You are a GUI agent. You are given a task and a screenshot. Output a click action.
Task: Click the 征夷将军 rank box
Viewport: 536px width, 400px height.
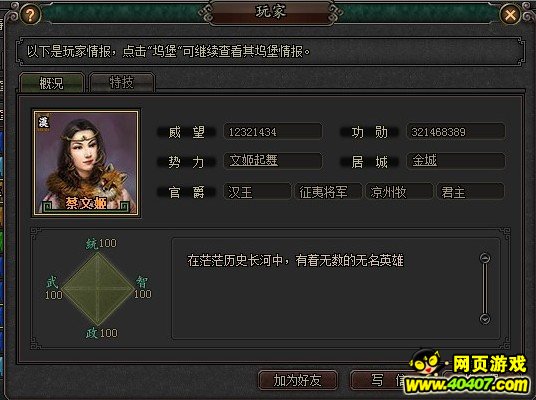(328, 192)
